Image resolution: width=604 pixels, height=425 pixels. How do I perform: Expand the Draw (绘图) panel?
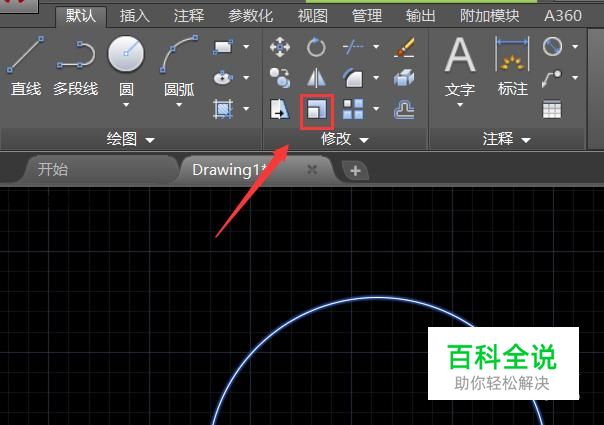point(131,139)
